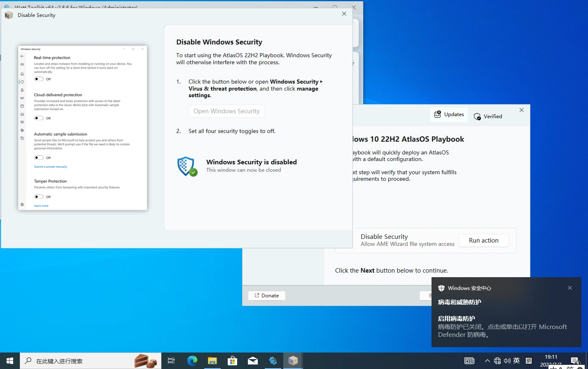
Task: Click the 'Learn more' link in preview
Action: point(41,206)
